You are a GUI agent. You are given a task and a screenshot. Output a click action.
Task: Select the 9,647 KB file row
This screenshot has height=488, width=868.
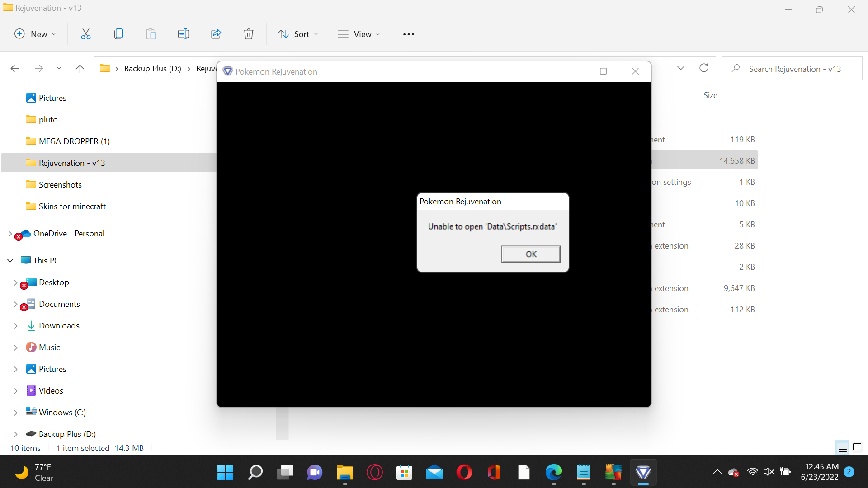click(704, 288)
